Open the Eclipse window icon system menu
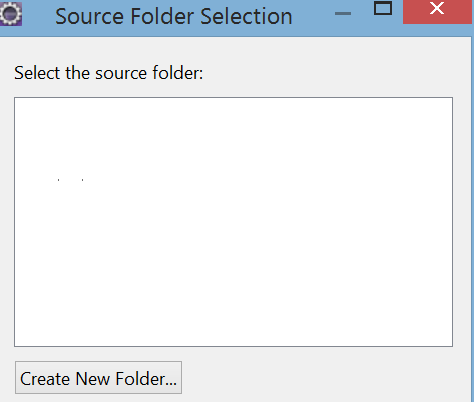This screenshot has height=402, width=474. click(x=11, y=14)
